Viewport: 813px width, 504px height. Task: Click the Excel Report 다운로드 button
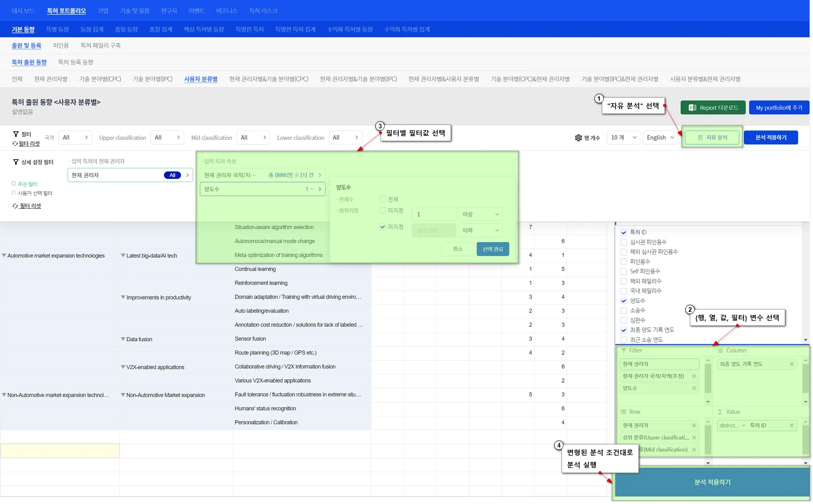pyautogui.click(x=713, y=108)
